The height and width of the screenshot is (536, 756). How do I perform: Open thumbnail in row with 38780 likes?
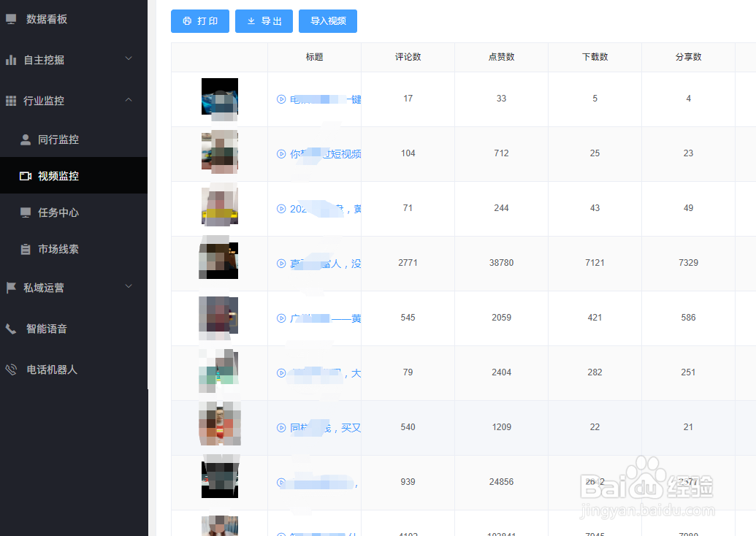(x=218, y=259)
